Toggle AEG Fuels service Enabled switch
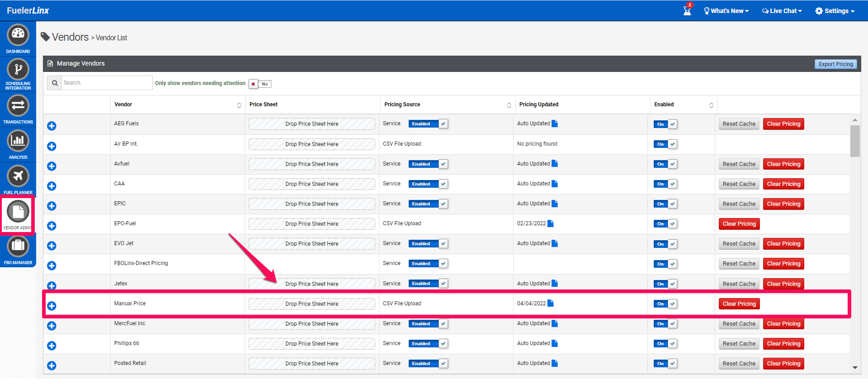This screenshot has height=384, width=868. tap(428, 124)
